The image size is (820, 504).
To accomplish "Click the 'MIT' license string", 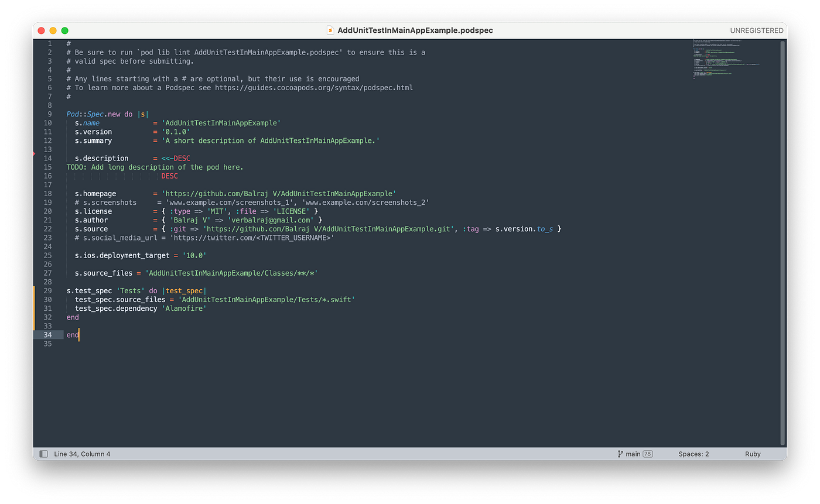I will 217,211.
